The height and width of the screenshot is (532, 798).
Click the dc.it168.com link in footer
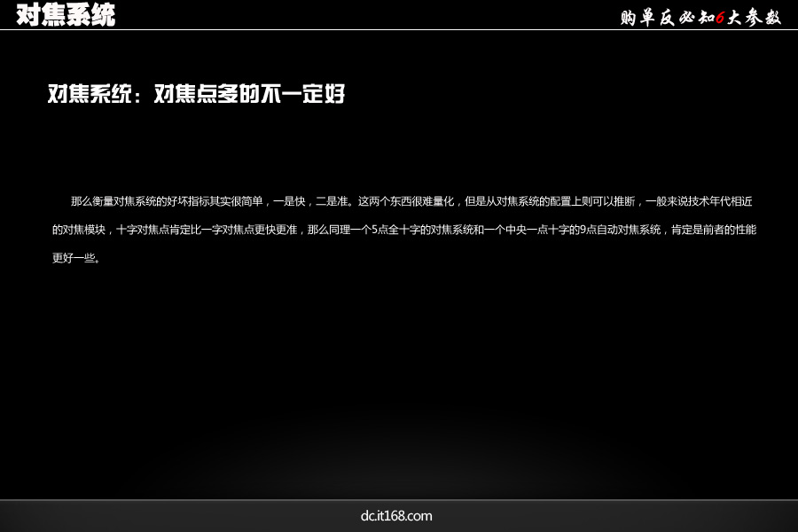(396, 515)
